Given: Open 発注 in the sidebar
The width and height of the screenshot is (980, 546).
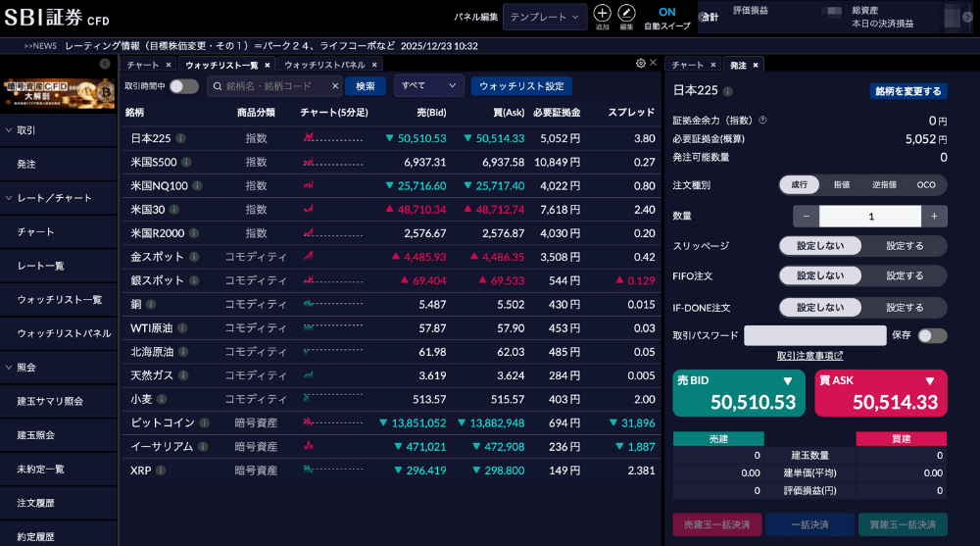Looking at the screenshot, I should (58, 164).
